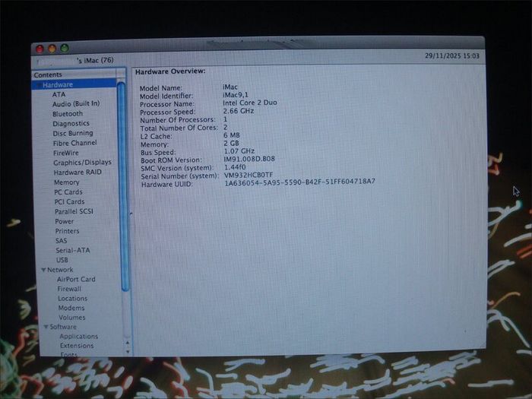Click the yellow minimize window button
The height and width of the screenshot is (399, 532).
tap(52, 49)
